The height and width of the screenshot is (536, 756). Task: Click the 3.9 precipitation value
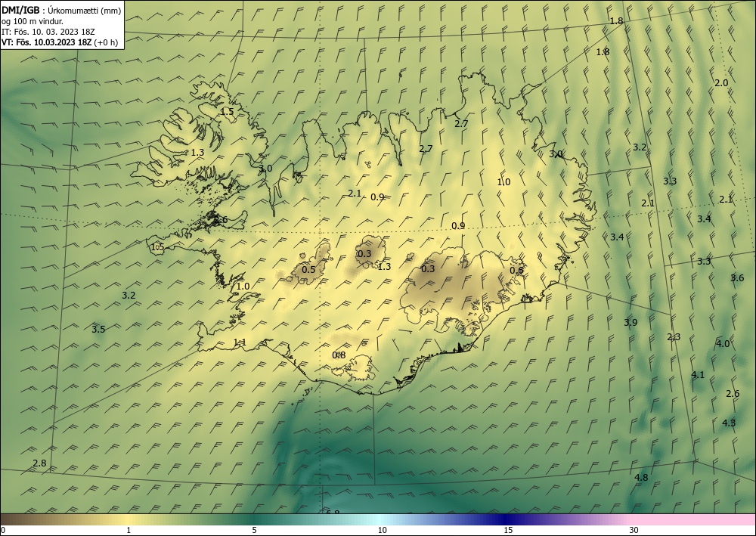tap(631, 323)
